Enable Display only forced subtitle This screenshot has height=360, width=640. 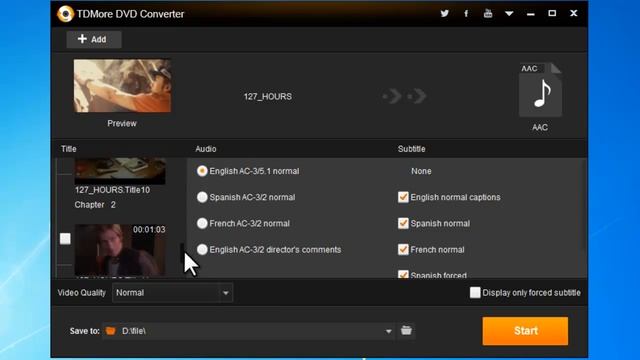point(475,293)
